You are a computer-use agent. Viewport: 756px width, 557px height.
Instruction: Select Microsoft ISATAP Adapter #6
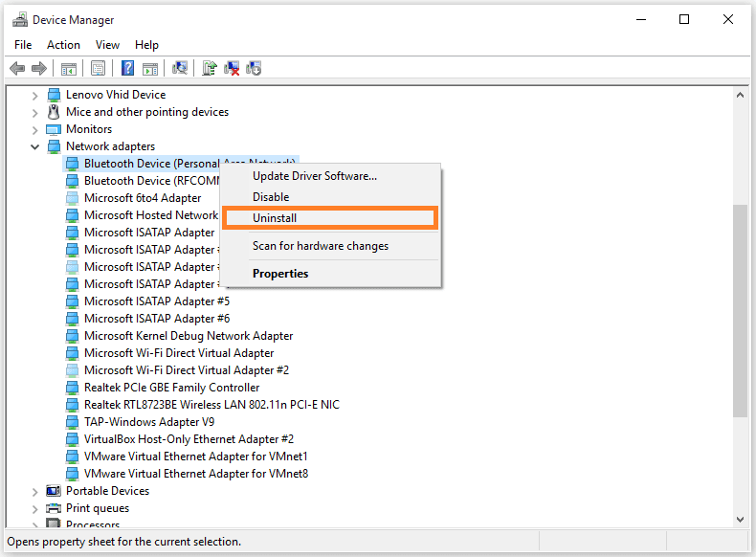pyautogui.click(x=157, y=319)
